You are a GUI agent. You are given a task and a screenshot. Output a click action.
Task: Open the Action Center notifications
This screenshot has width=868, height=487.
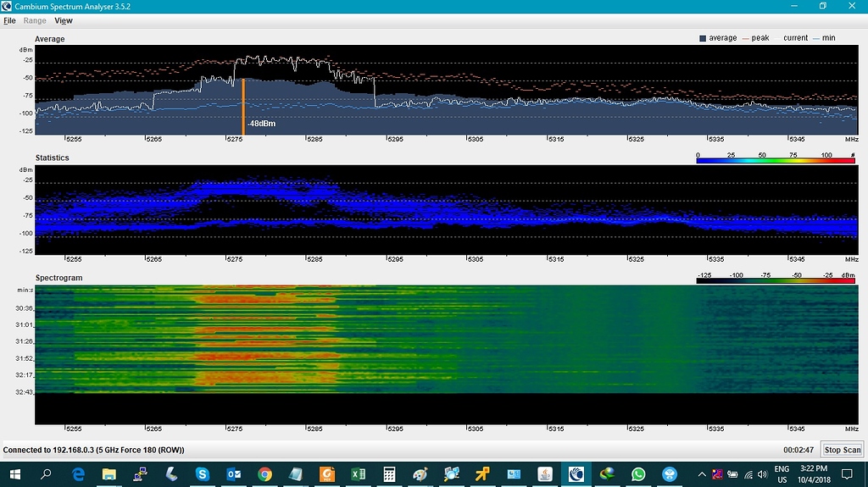(x=847, y=474)
